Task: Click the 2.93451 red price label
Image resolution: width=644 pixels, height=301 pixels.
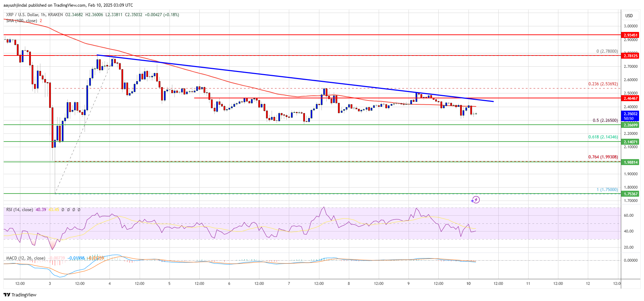Action: click(630, 35)
